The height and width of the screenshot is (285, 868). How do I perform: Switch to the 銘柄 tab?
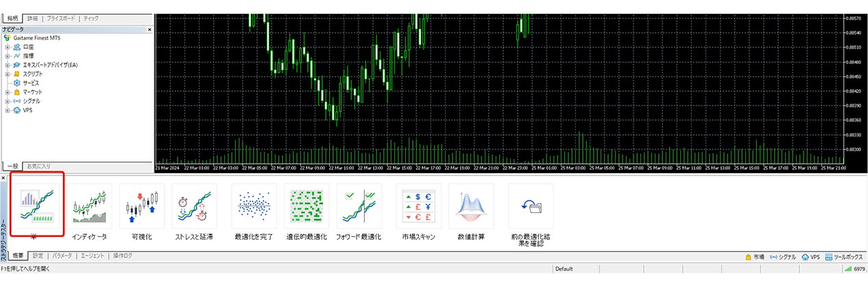(x=12, y=18)
